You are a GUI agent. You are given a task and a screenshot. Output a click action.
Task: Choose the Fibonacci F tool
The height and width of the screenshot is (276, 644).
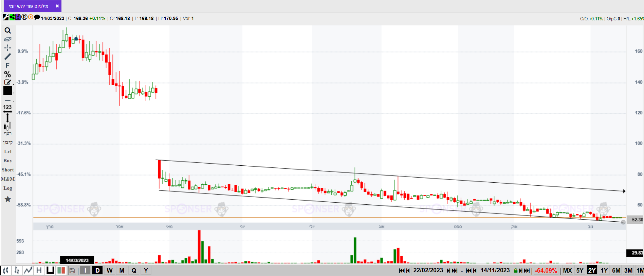click(x=7, y=65)
